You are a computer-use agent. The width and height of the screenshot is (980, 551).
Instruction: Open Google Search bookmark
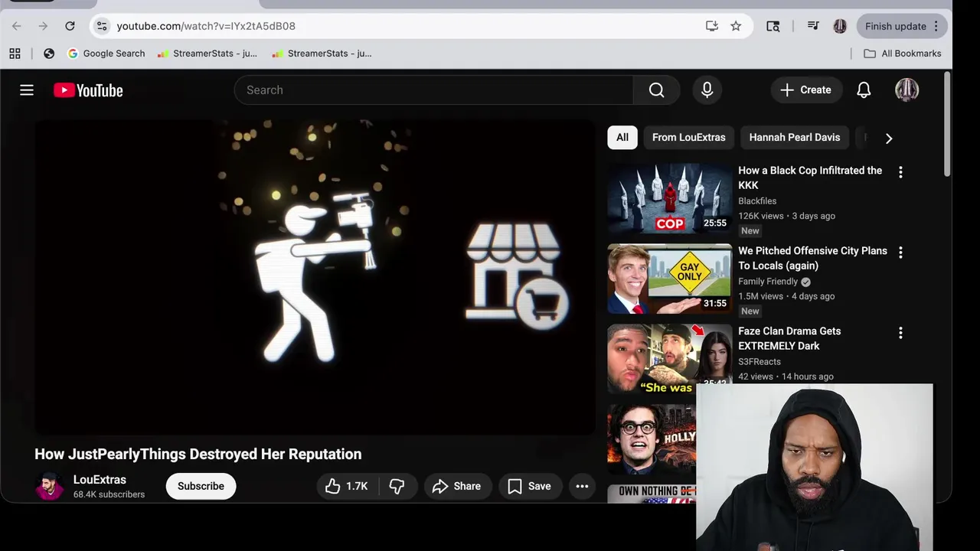point(106,54)
